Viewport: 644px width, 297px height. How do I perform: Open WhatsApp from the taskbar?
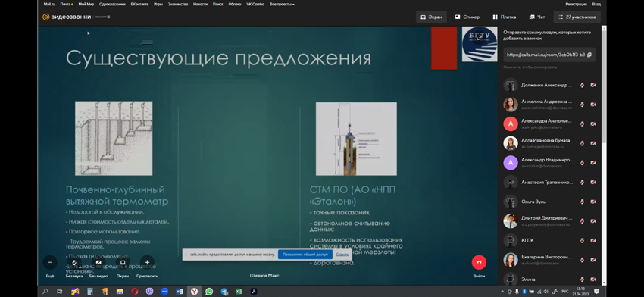(x=209, y=292)
